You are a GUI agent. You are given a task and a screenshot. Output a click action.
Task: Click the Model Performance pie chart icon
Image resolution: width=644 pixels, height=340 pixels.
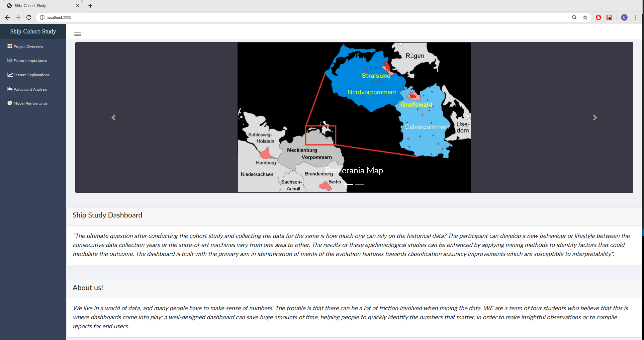10,103
